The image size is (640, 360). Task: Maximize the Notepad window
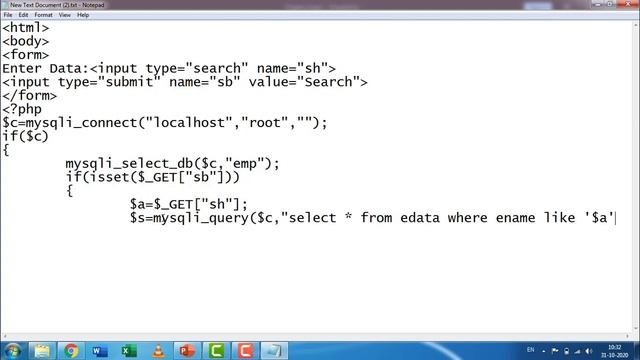point(609,4)
